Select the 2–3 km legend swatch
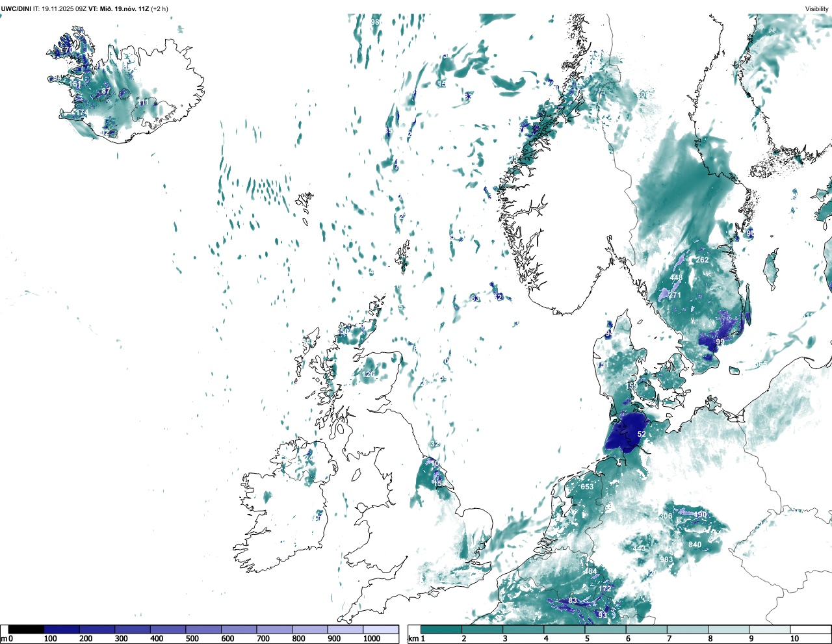 482,629
